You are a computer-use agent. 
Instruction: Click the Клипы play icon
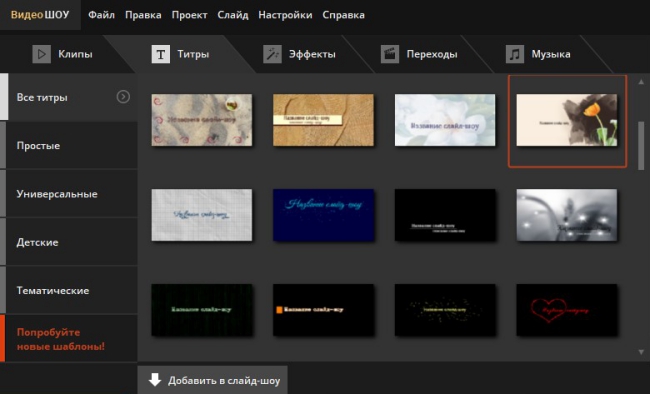pyautogui.click(x=41, y=54)
